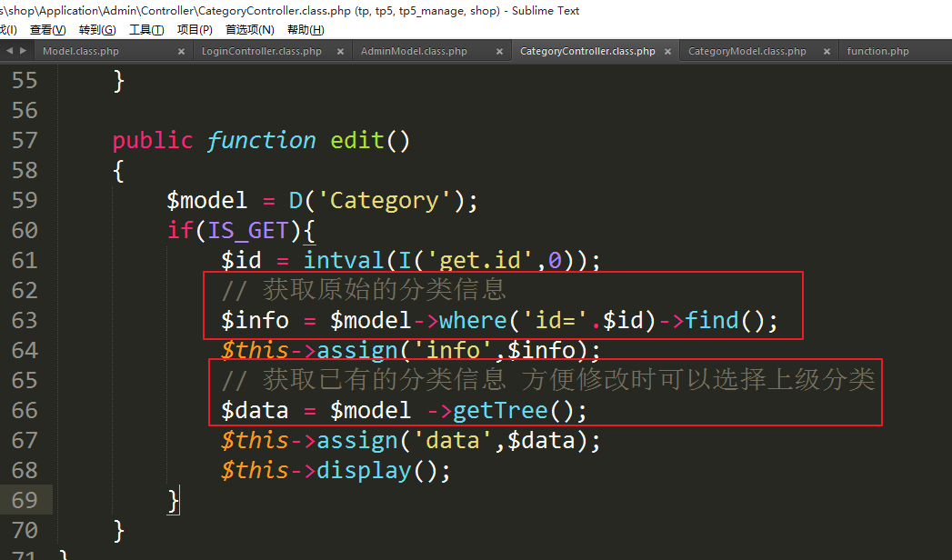Open the function.php tab
Viewport: 952px width, 560px height.
pyautogui.click(x=877, y=52)
